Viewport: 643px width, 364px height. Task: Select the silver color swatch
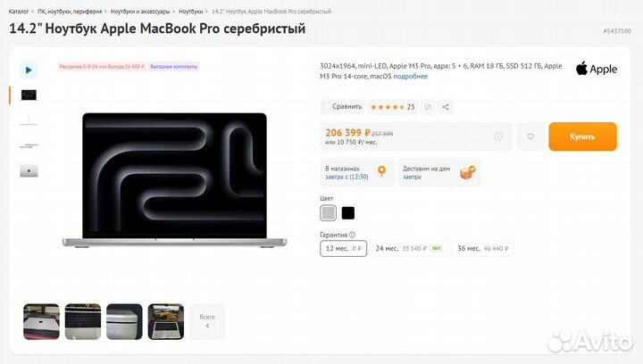pos(328,213)
